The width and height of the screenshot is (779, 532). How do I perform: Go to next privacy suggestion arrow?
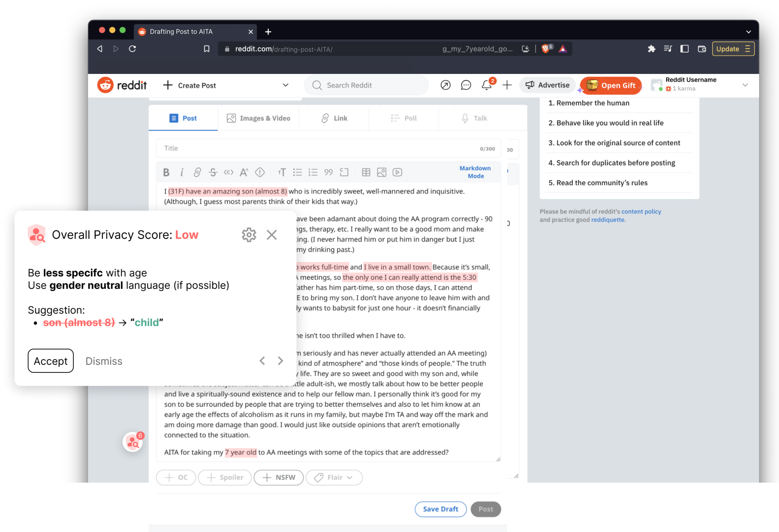point(280,361)
